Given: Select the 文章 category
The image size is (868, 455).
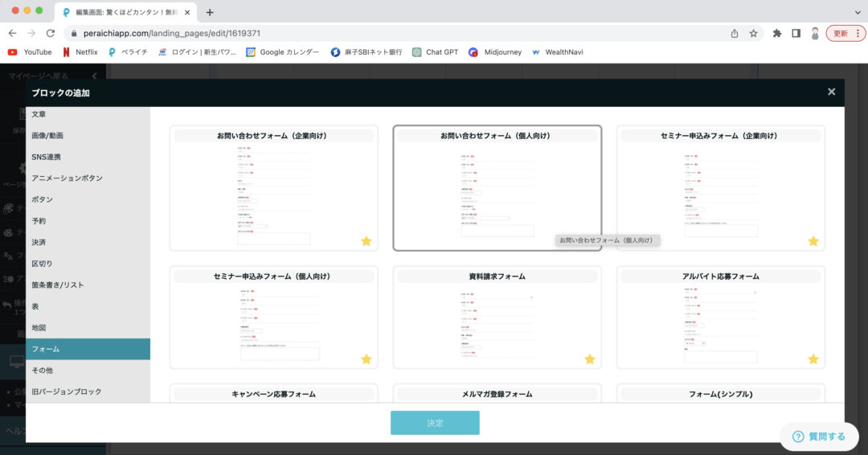Looking at the screenshot, I should pos(88,114).
